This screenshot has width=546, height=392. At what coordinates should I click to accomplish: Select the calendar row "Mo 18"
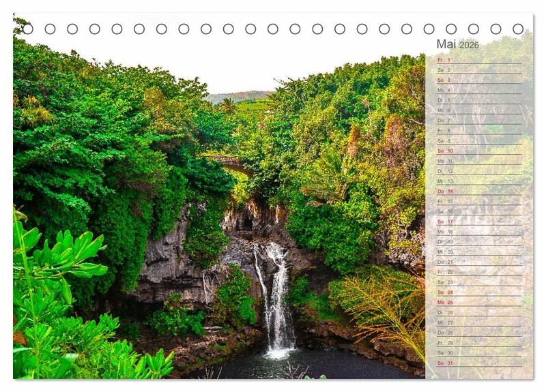pyautogui.click(x=479, y=232)
